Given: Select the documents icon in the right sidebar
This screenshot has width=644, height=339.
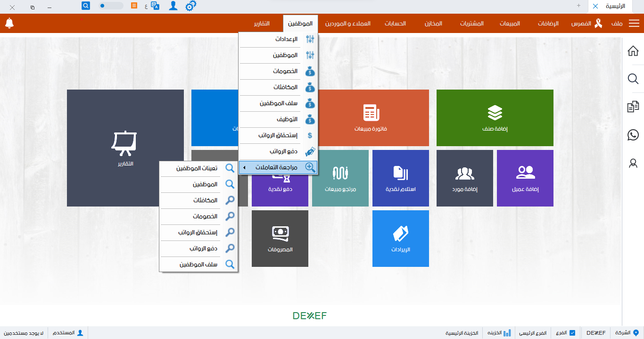Looking at the screenshot, I should (633, 106).
